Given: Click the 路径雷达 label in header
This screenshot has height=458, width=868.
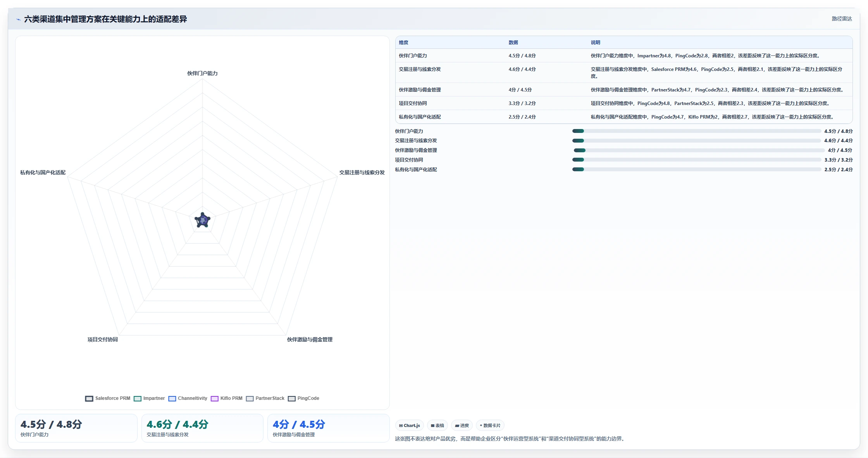Looking at the screenshot, I should (842, 19).
